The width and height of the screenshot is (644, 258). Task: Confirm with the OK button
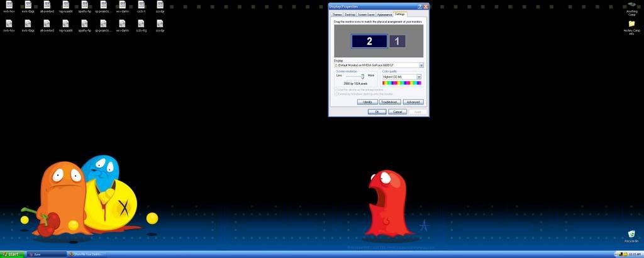[377, 112]
